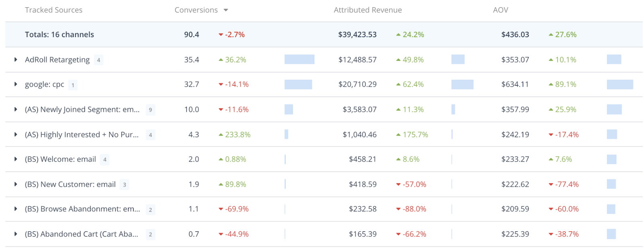Click the badge 4 next to AdRoll Retargeting
This screenshot has width=644, height=248.
[99, 60]
